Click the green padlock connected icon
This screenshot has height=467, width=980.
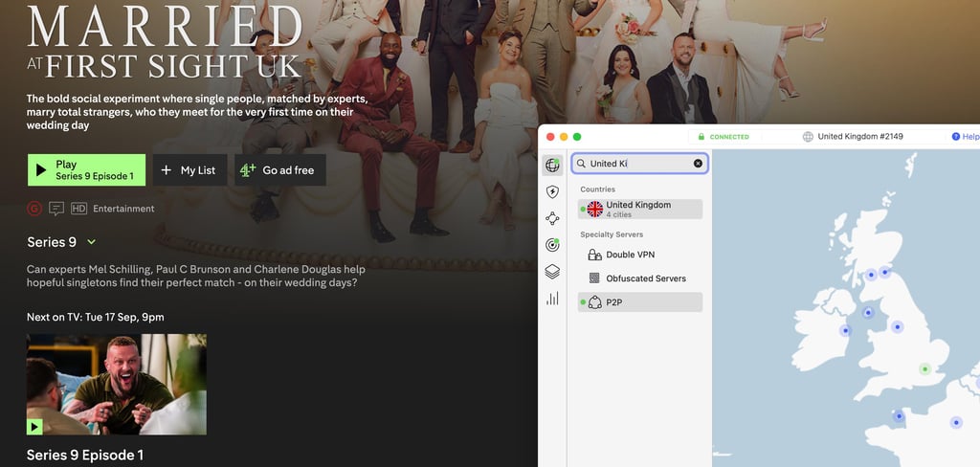coord(702,136)
